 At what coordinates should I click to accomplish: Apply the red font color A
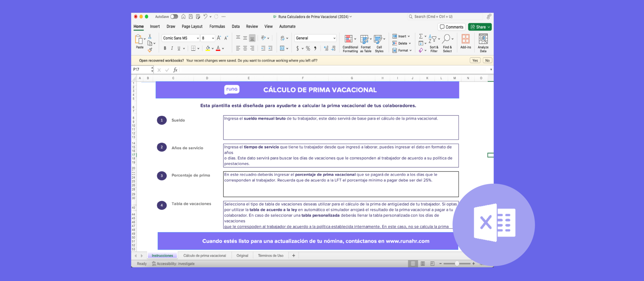pos(218,48)
